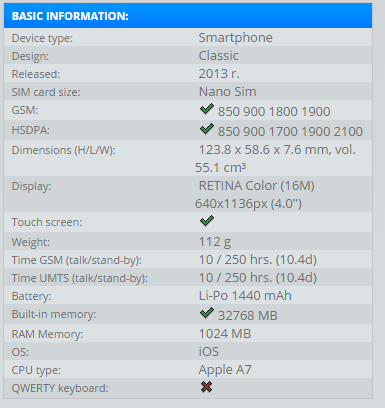Screen dimensions: 385x410
Task: Click the 112 g weight value
Action: point(215,242)
